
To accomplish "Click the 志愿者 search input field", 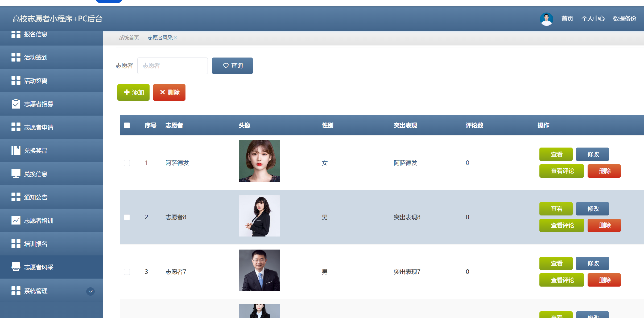I will [x=172, y=66].
